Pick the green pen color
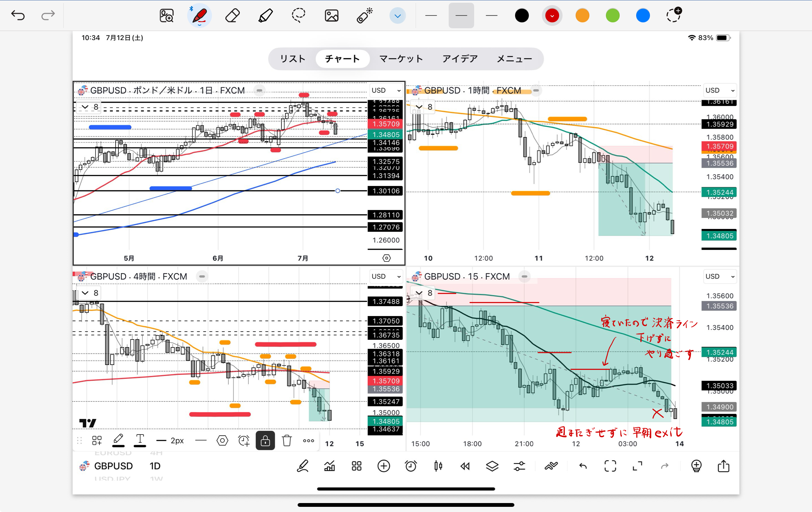 [612, 15]
